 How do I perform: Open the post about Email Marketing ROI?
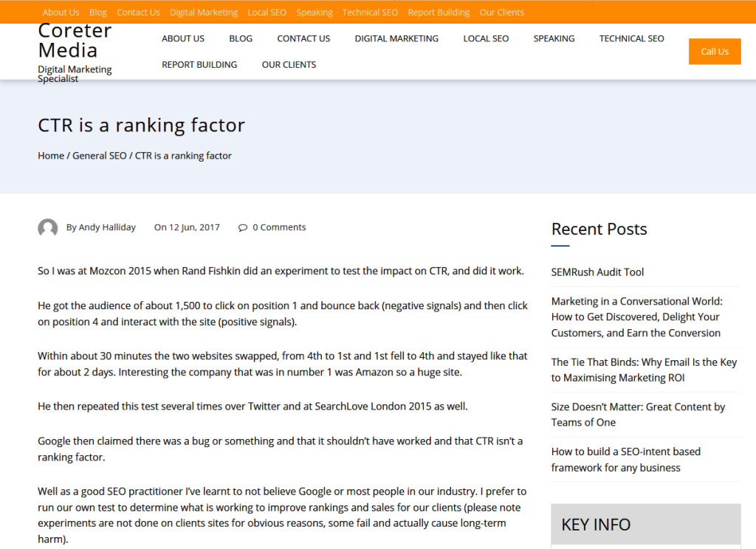644,370
